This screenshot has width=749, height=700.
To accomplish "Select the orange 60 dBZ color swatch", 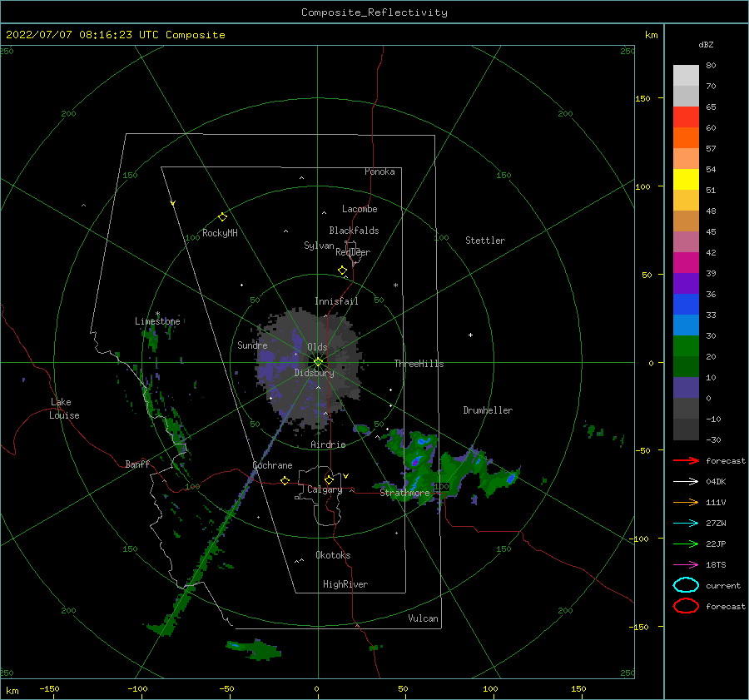I will [x=686, y=137].
